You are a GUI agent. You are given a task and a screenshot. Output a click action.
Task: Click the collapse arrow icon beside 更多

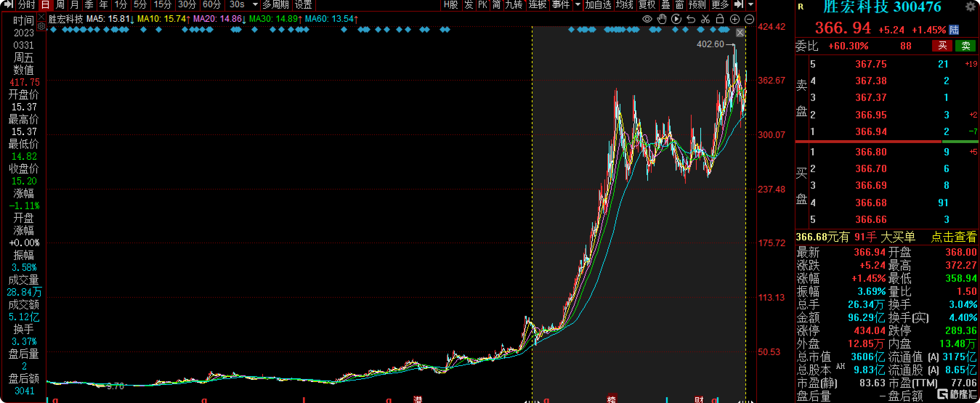pyautogui.click(x=738, y=5)
